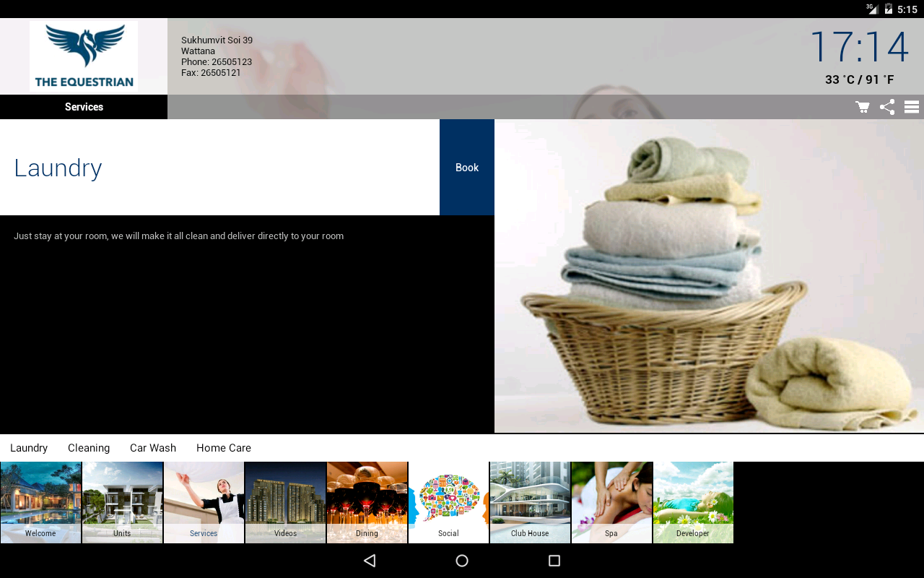Tap the Fax: 26505121 line
Screen dimensions: 924x578
coord(211,73)
